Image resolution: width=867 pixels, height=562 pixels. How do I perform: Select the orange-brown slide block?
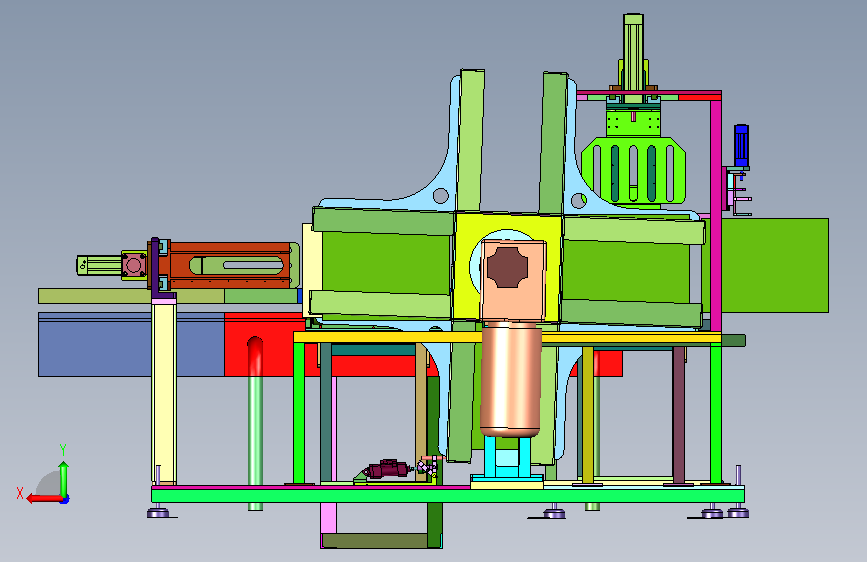[x=229, y=265]
